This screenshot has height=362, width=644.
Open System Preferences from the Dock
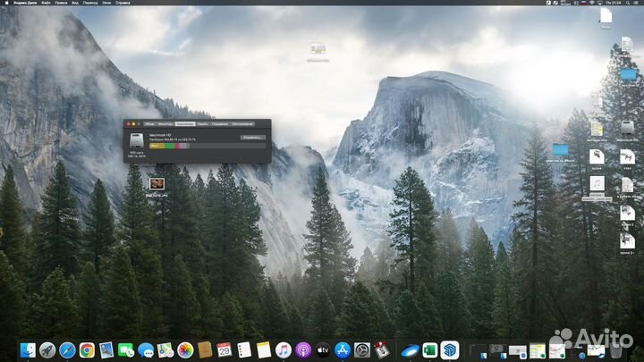pos(362,350)
